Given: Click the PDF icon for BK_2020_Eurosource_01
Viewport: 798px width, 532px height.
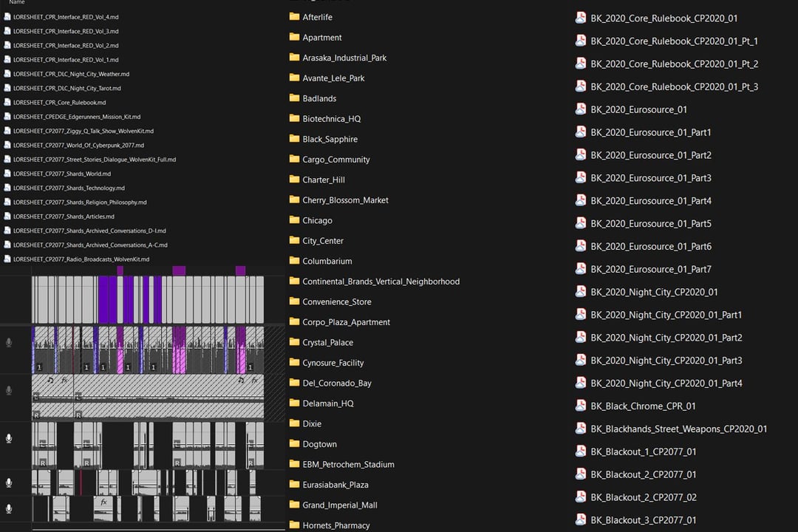Looking at the screenshot, I should click(x=581, y=109).
